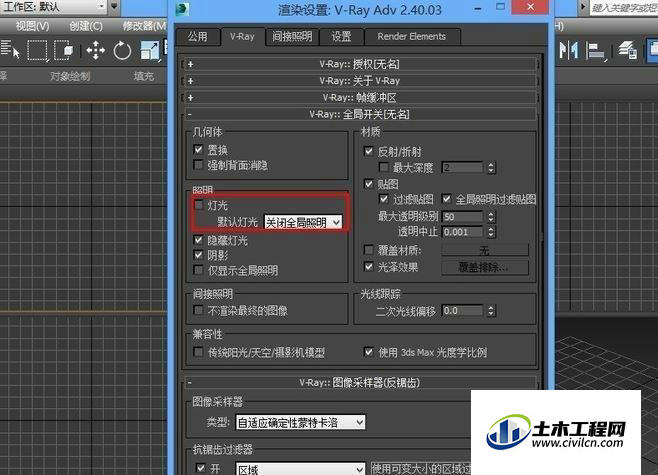Collapse the V-Ray:: 全局开关 rollout
Image resolution: width=658 pixels, height=475 pixels.
(359, 114)
